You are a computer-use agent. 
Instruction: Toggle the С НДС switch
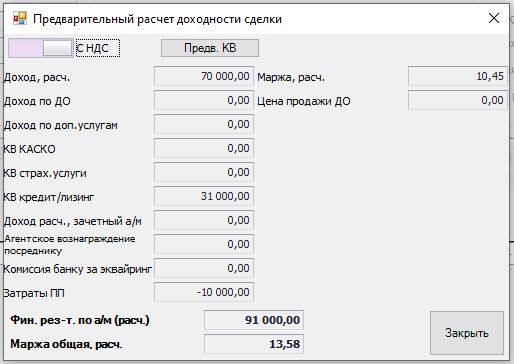pos(41,48)
